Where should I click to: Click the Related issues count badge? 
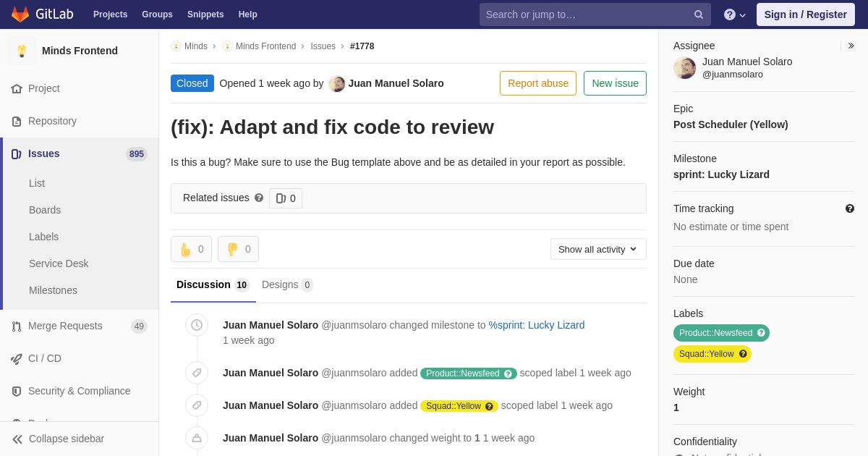286,198
